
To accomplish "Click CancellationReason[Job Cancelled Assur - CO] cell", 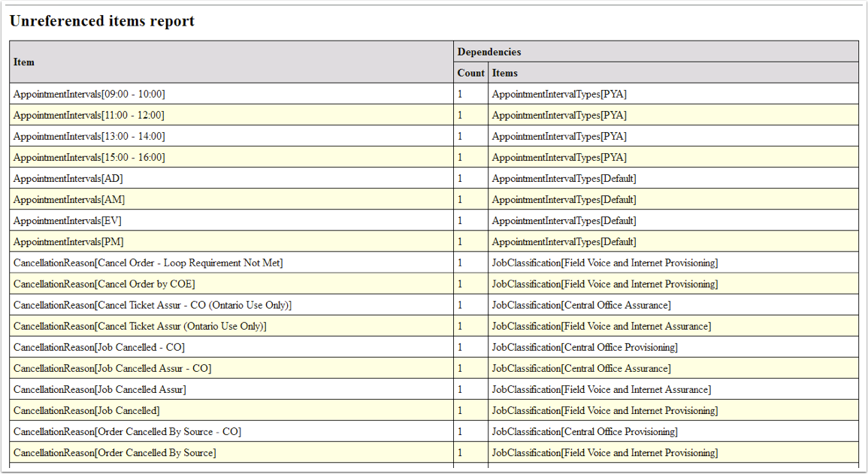I will pos(112,368).
